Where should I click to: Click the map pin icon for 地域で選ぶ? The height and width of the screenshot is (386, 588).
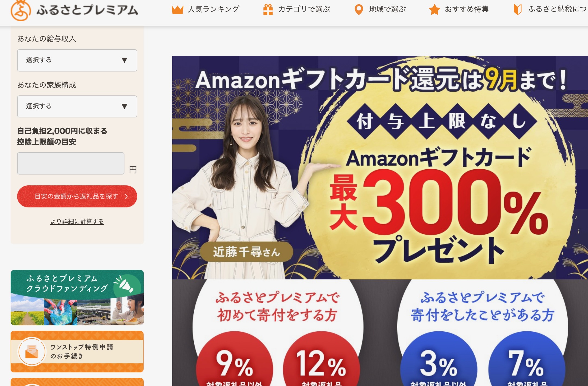tap(359, 10)
